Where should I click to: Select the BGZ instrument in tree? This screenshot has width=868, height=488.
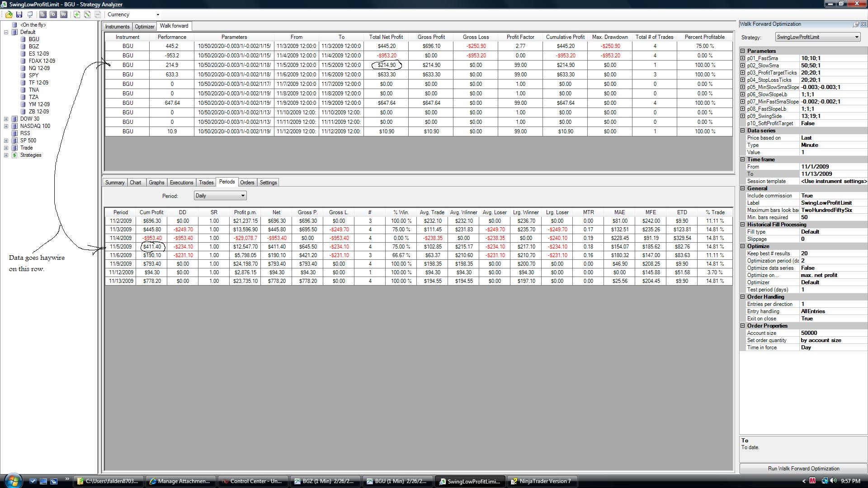34,47
